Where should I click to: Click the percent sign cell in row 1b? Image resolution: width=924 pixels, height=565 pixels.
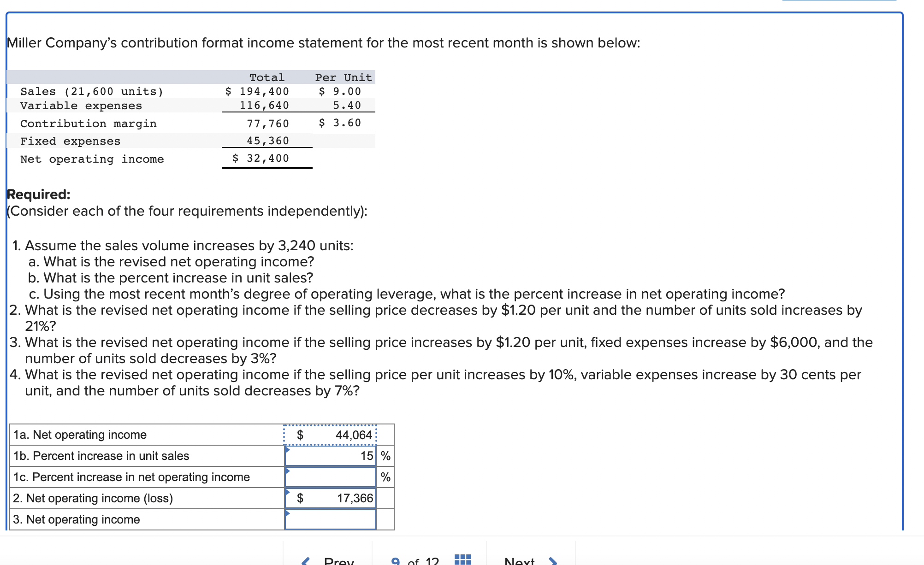(x=385, y=456)
